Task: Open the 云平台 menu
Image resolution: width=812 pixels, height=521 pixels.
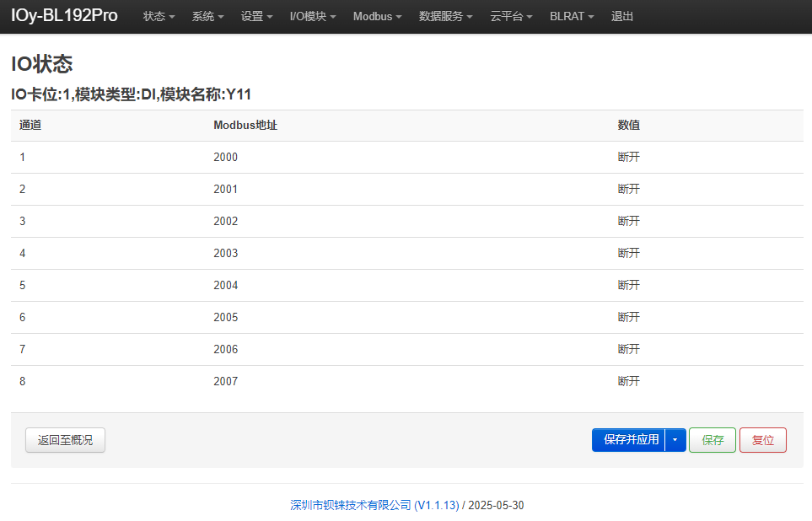Action: [511, 16]
